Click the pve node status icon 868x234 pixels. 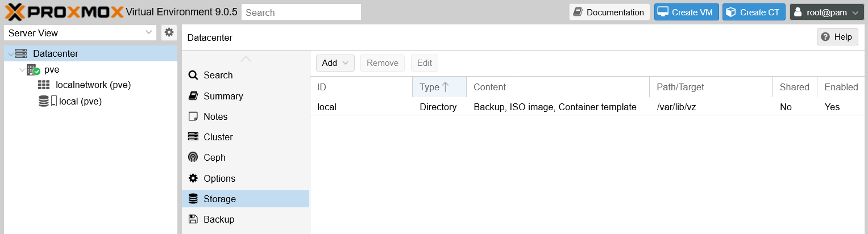click(x=34, y=70)
